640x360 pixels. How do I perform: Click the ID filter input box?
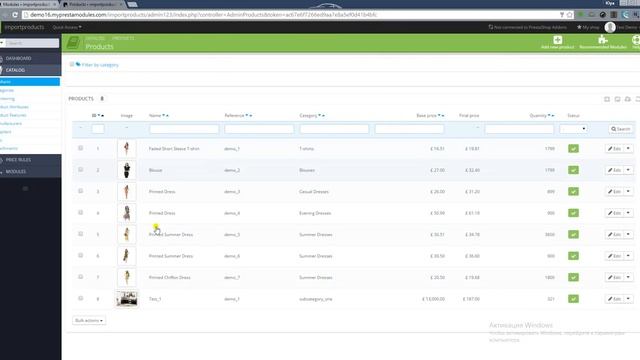click(x=98, y=129)
